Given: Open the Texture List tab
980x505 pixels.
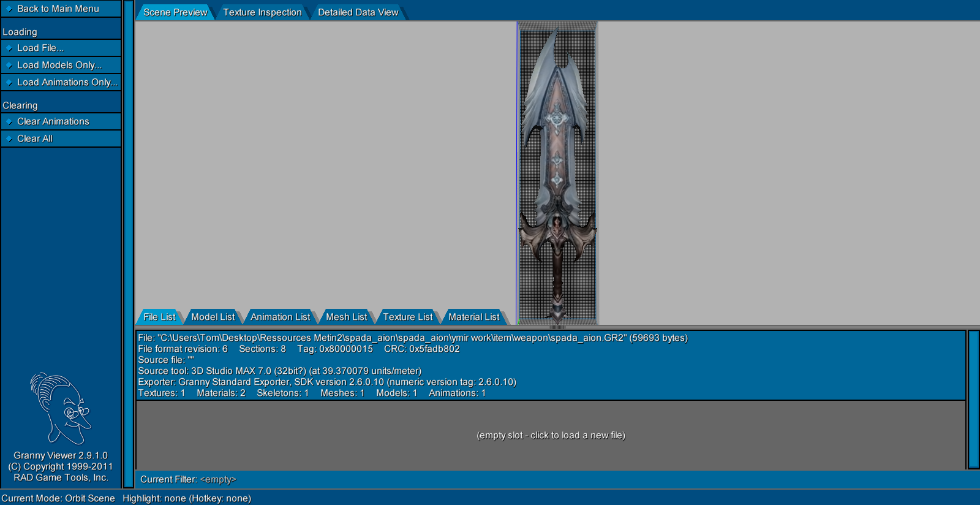Looking at the screenshot, I should 408,317.
